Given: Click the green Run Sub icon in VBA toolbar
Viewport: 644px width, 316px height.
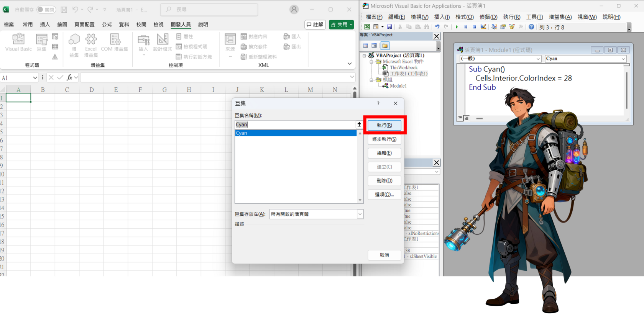Looking at the screenshot, I should 457,27.
